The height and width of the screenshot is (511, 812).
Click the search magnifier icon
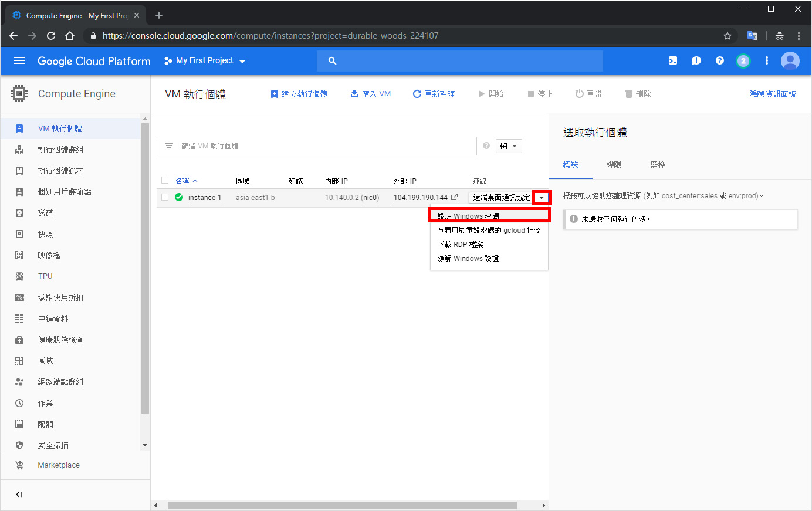pyautogui.click(x=332, y=61)
